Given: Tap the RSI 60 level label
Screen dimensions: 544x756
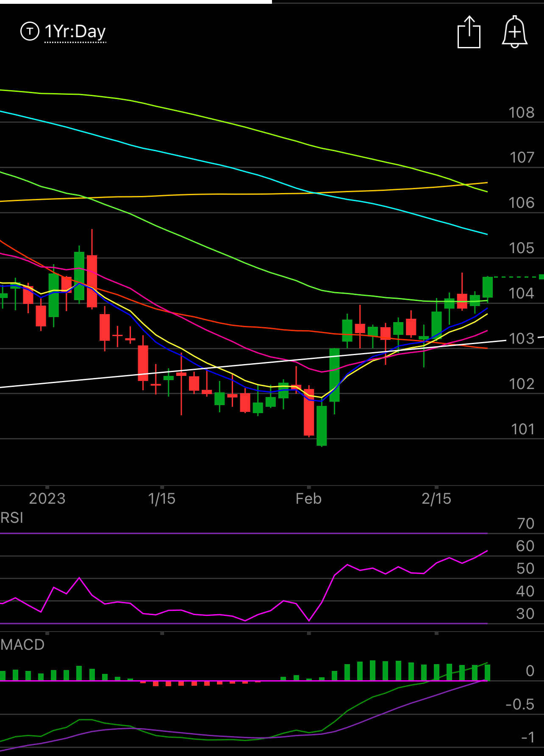Looking at the screenshot, I should coord(525,546).
